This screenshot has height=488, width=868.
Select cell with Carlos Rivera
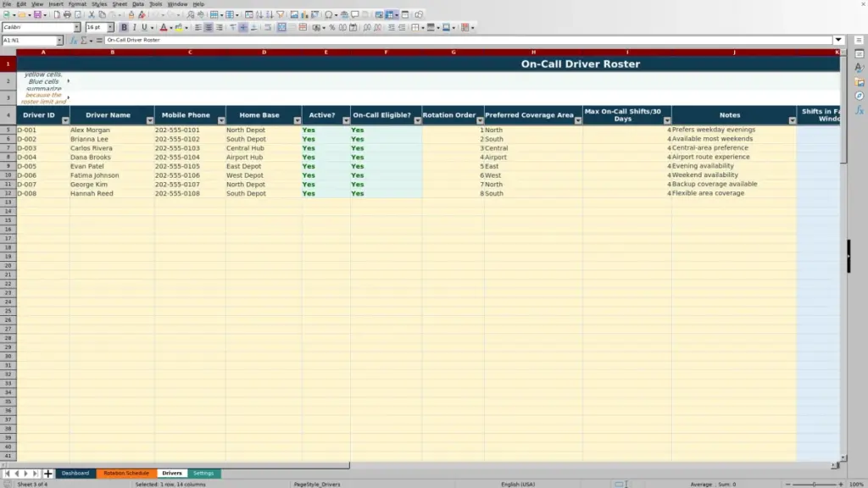(x=112, y=147)
